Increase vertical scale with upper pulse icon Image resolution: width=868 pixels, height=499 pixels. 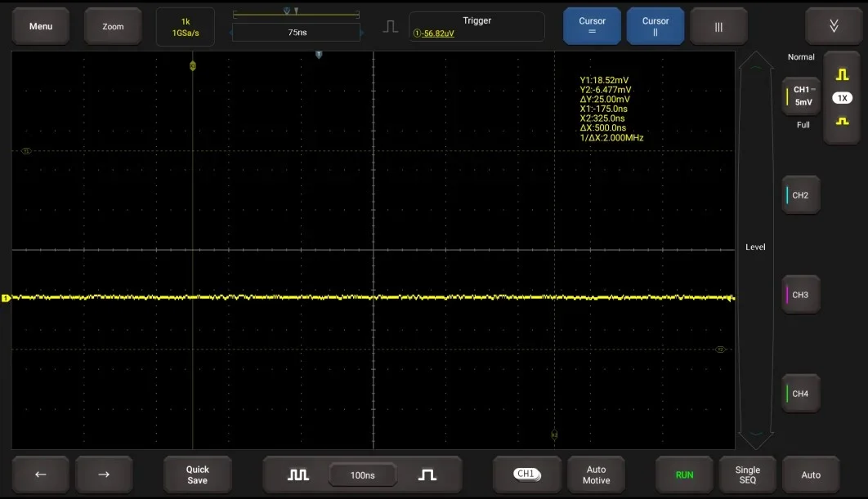pos(842,74)
